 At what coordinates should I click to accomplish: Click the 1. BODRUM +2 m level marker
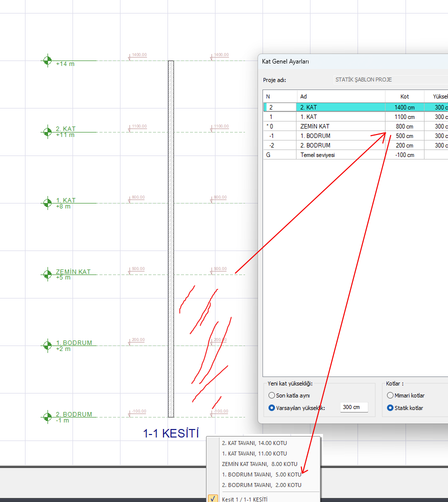coord(47,345)
